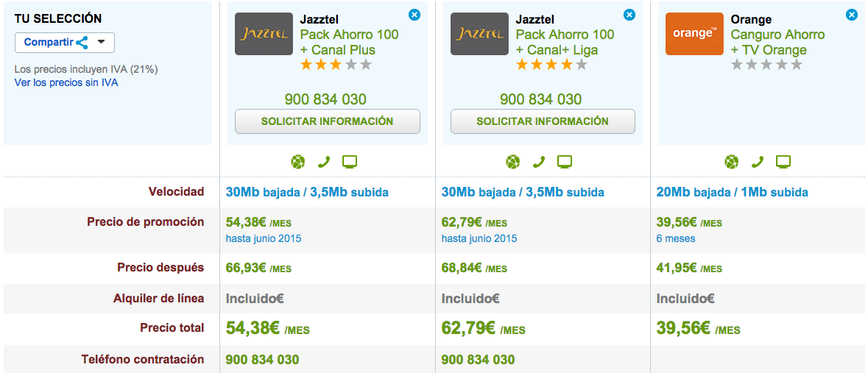Click TV monitor icon under Orange offer
The width and height of the screenshot is (868, 373).
(783, 162)
